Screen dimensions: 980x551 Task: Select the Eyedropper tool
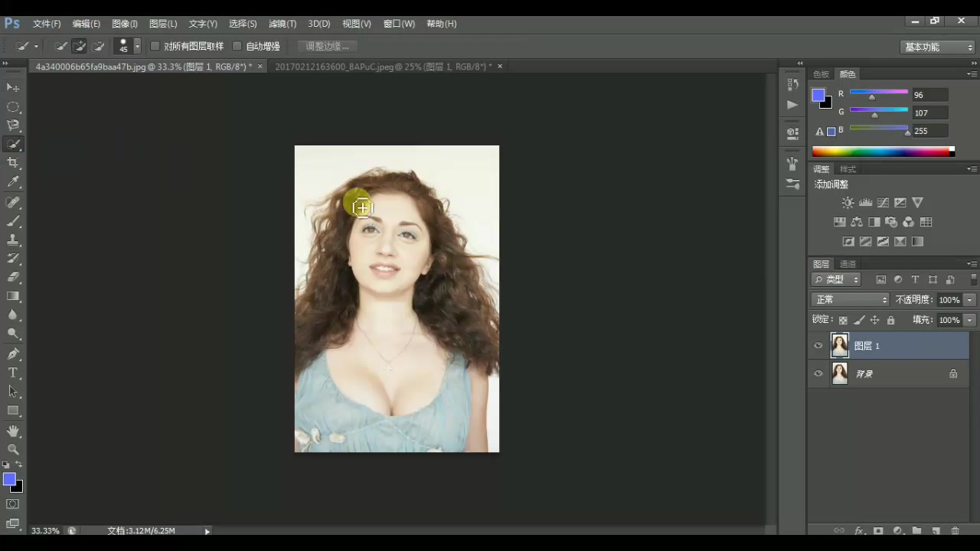point(13,182)
